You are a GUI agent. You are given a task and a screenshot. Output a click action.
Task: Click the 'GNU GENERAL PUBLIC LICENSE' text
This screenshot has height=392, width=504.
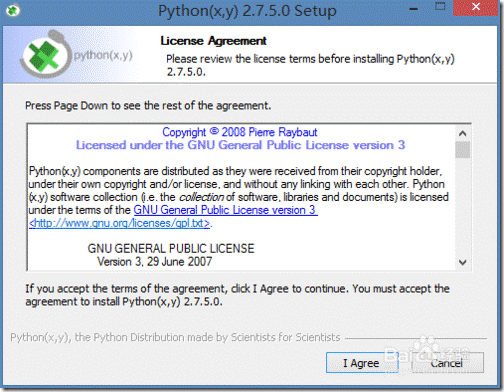(171, 249)
